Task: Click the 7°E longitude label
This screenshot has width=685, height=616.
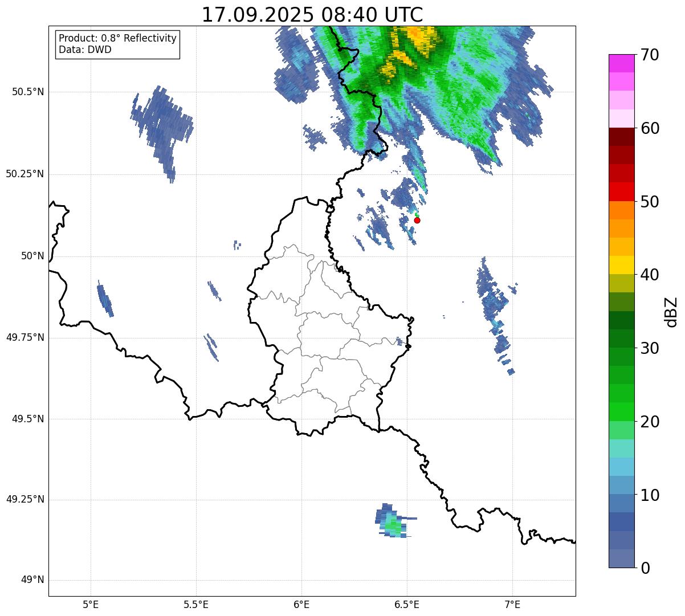Action: 512,604
